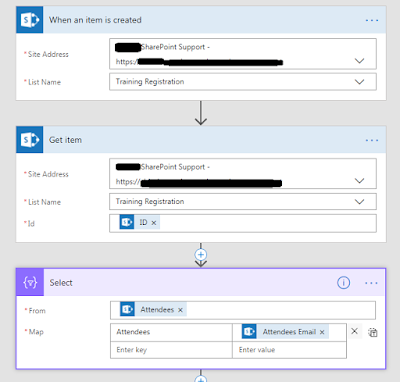Remove the Attendees Email token
400x382 pixels.
point(322,332)
